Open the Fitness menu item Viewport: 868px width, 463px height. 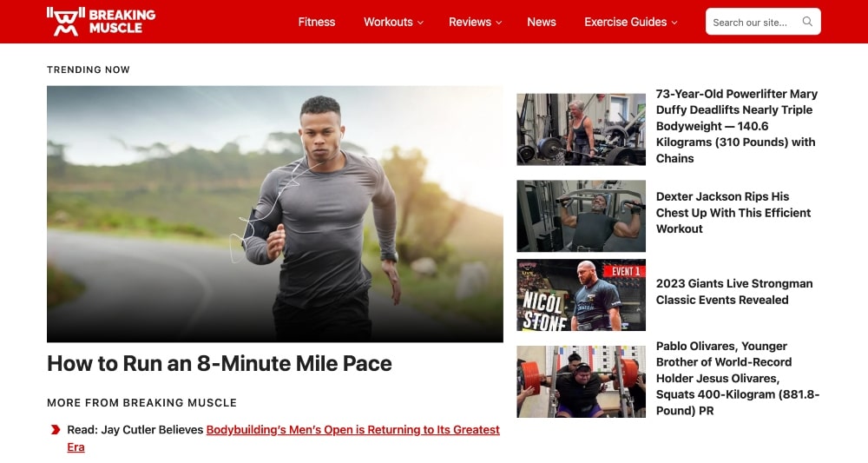click(x=317, y=23)
